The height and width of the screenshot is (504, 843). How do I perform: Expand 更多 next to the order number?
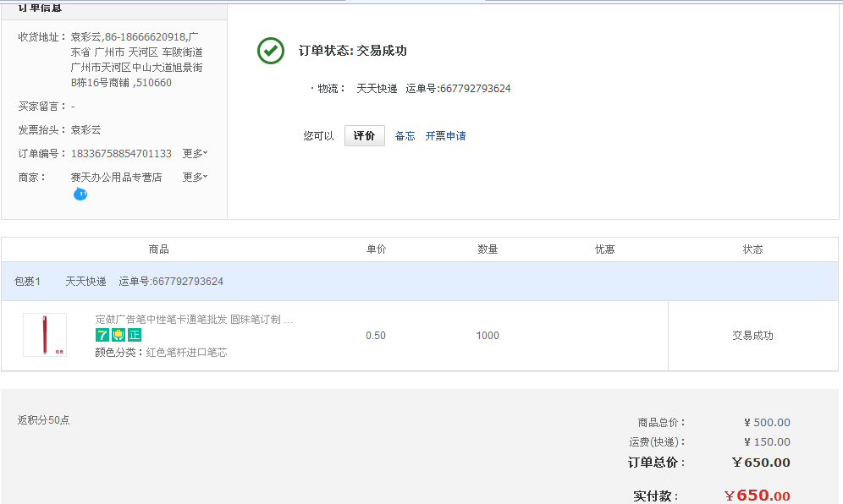(195, 154)
